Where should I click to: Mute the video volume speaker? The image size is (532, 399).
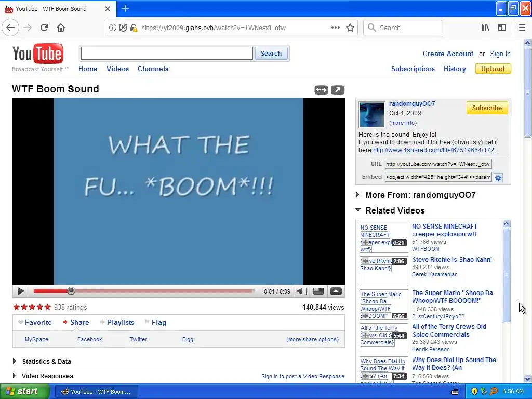[301, 291]
